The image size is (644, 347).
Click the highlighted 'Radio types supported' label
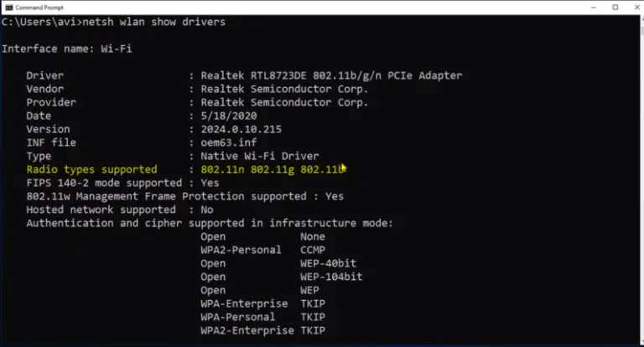[x=91, y=169]
